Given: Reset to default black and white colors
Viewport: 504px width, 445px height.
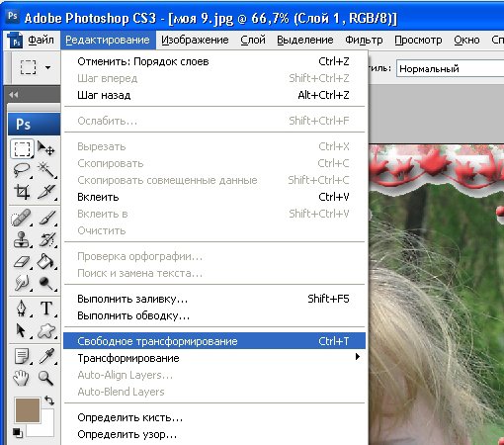Looking at the screenshot, I should point(18,432).
